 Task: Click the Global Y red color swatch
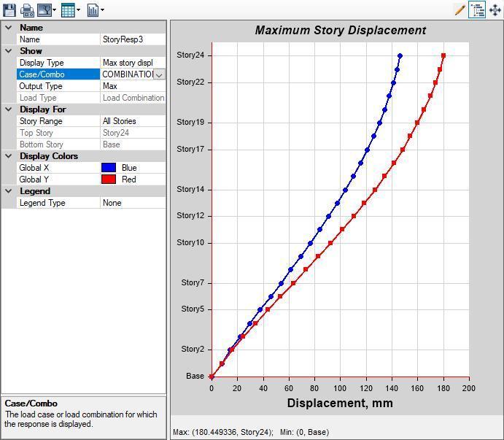(x=109, y=180)
